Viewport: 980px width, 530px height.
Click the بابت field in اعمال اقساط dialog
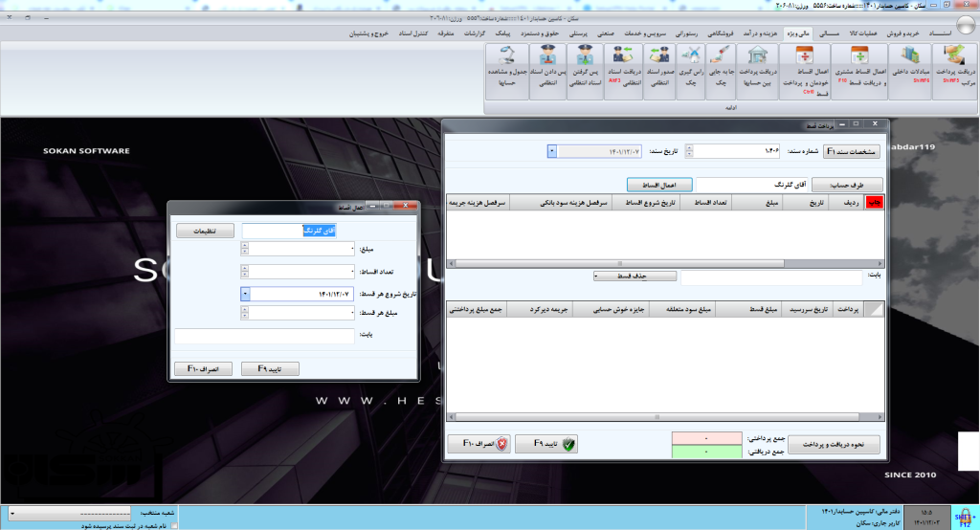click(x=264, y=336)
